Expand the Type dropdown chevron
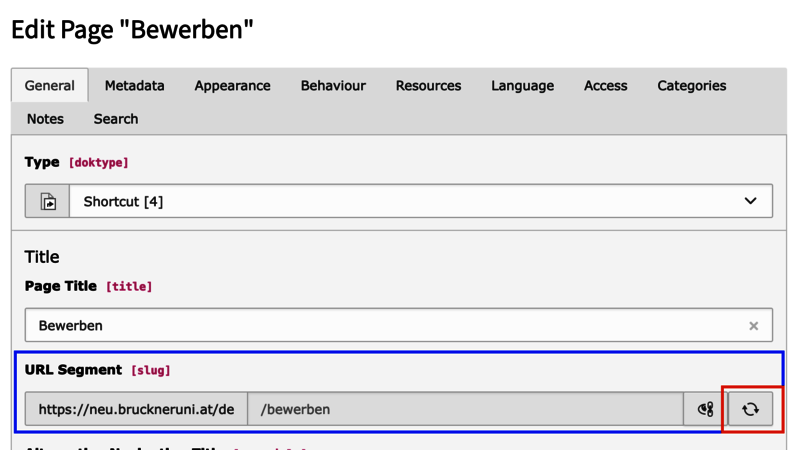The height and width of the screenshot is (450, 800). tap(750, 201)
